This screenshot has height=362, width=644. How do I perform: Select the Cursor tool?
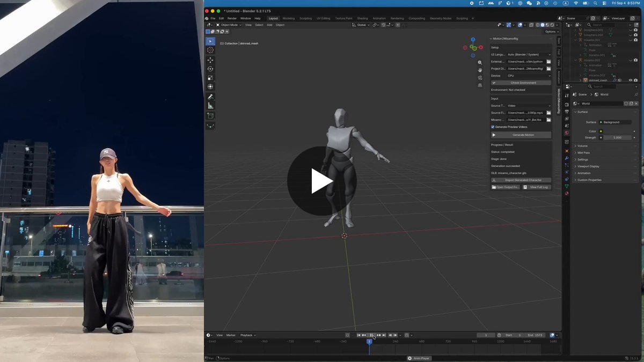coord(210,50)
